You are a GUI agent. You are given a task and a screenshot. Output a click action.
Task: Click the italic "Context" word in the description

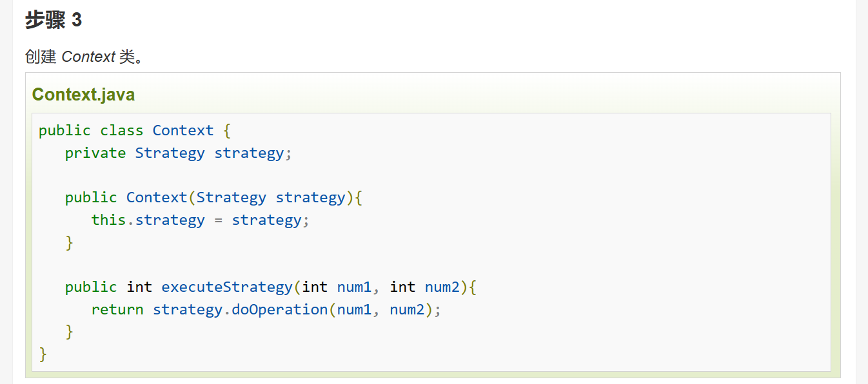point(88,57)
